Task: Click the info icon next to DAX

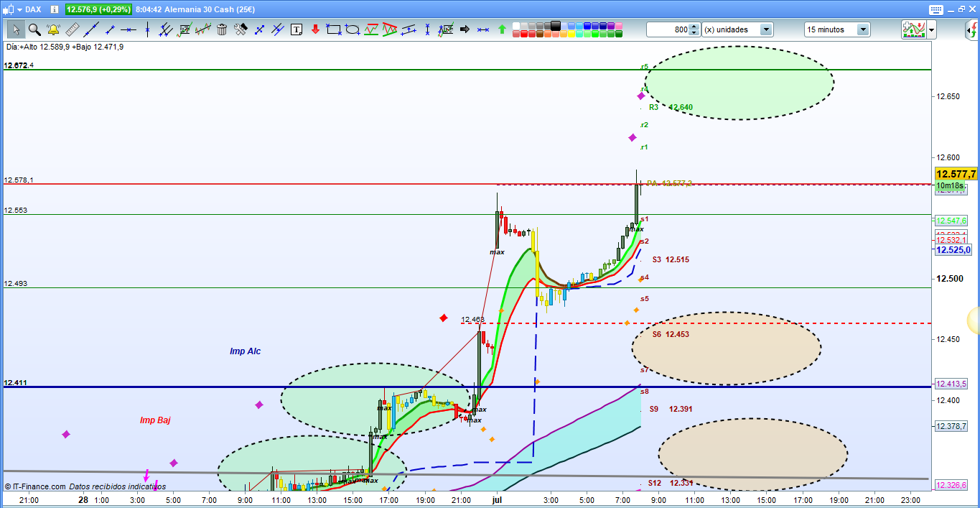Action: point(55,9)
